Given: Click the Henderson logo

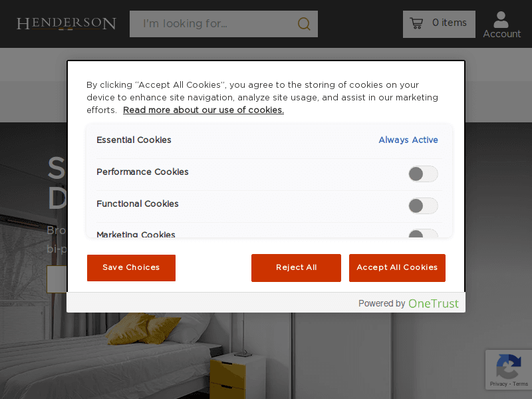Looking at the screenshot, I should coord(66,24).
